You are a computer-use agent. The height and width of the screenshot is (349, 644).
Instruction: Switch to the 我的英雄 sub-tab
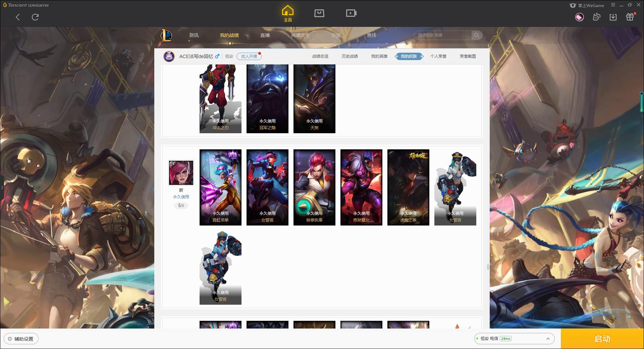(379, 56)
